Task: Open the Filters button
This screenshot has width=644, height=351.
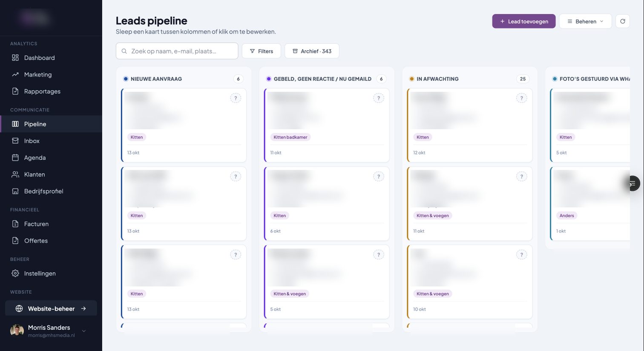Action: [262, 51]
